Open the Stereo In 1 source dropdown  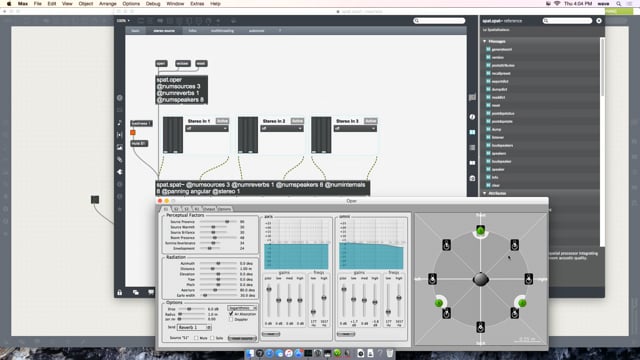point(207,129)
